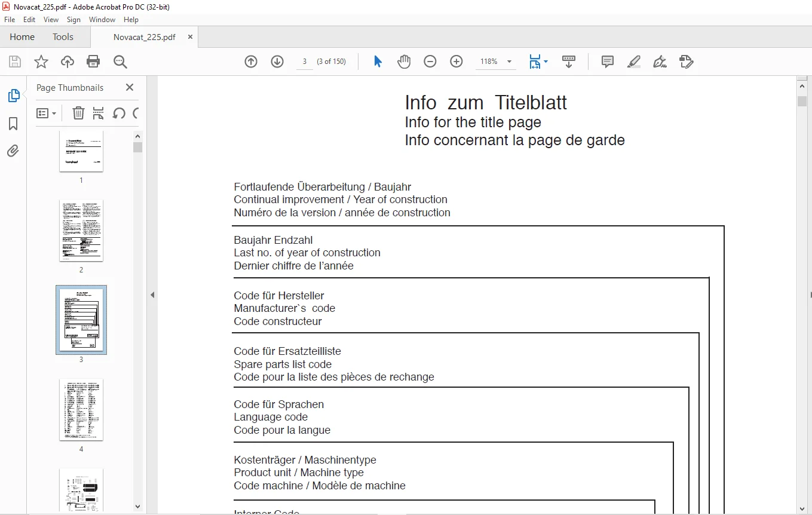Image resolution: width=812 pixels, height=515 pixels.
Task: Click text 'Info for the title page'
Action: tap(473, 122)
